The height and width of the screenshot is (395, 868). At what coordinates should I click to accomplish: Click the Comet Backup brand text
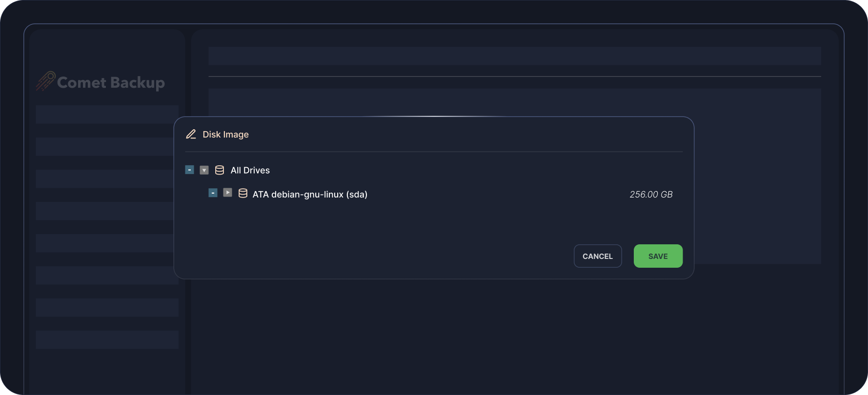pos(111,82)
